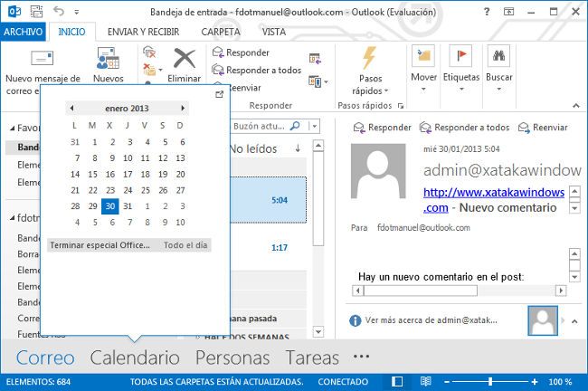Collapse the Favoritos group
Image resolution: width=588 pixels, height=391 pixels.
pos(13,129)
